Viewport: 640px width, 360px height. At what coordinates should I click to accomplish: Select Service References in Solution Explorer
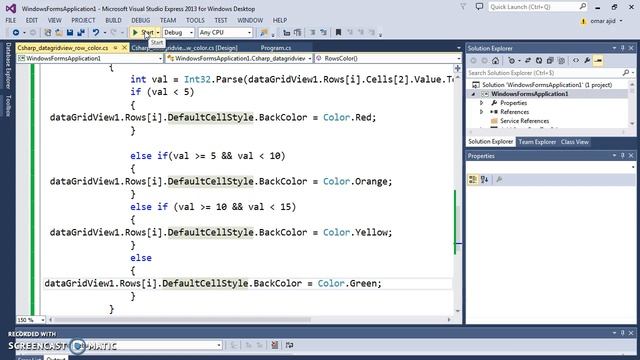pyautogui.click(x=524, y=121)
